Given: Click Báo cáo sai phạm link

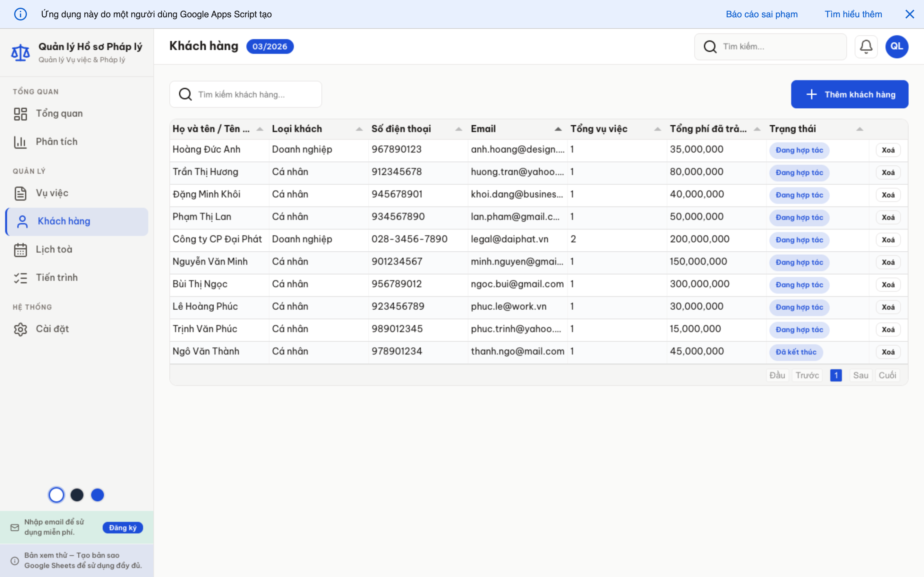Looking at the screenshot, I should click(762, 14).
